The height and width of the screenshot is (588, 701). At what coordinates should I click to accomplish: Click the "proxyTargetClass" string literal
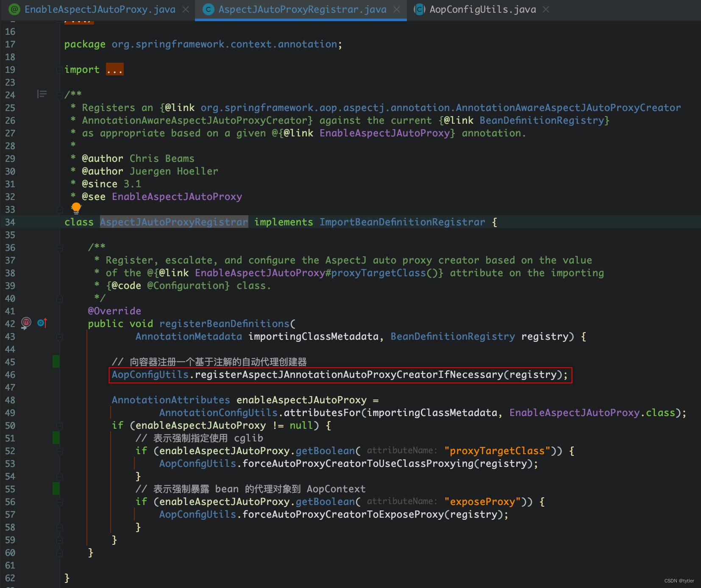point(497,451)
